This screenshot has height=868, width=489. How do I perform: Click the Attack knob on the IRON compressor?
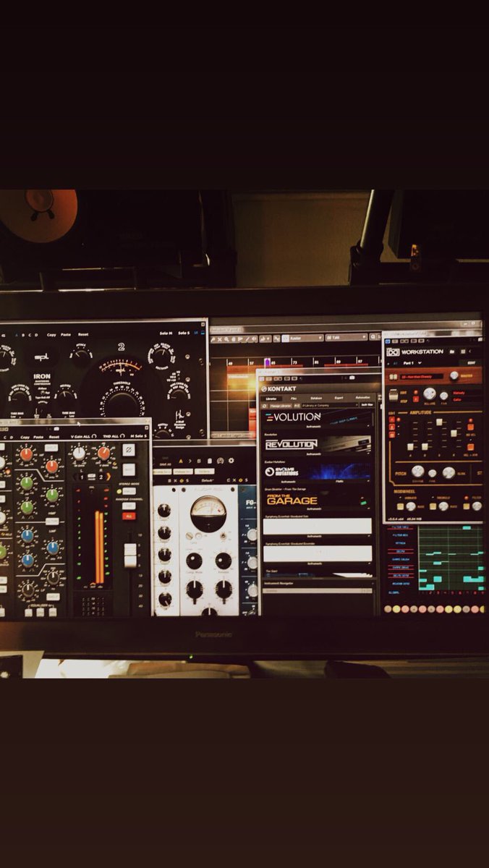[x=80, y=353]
